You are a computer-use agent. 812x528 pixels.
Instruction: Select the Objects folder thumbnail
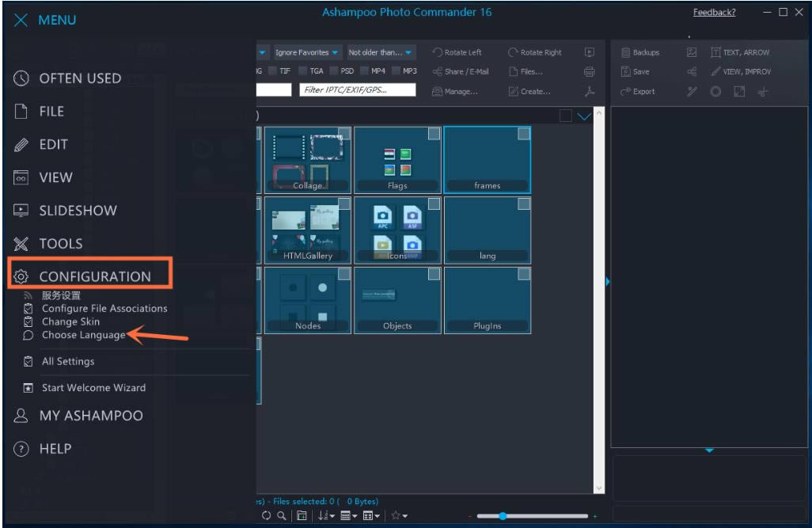tap(397, 300)
